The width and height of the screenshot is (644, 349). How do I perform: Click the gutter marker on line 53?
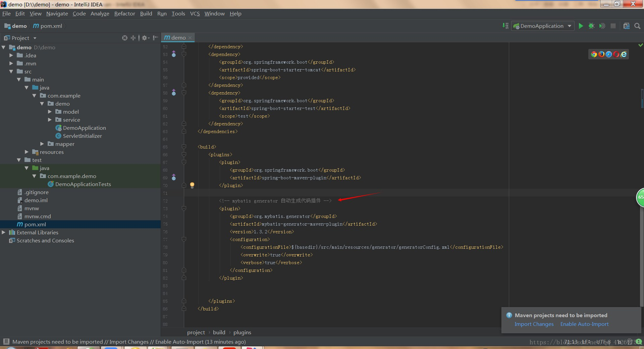(174, 54)
